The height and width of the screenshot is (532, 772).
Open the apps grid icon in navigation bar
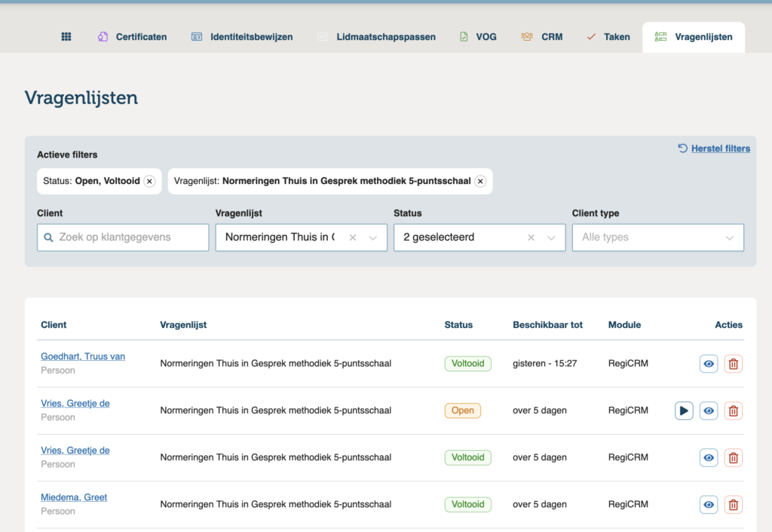pos(66,36)
